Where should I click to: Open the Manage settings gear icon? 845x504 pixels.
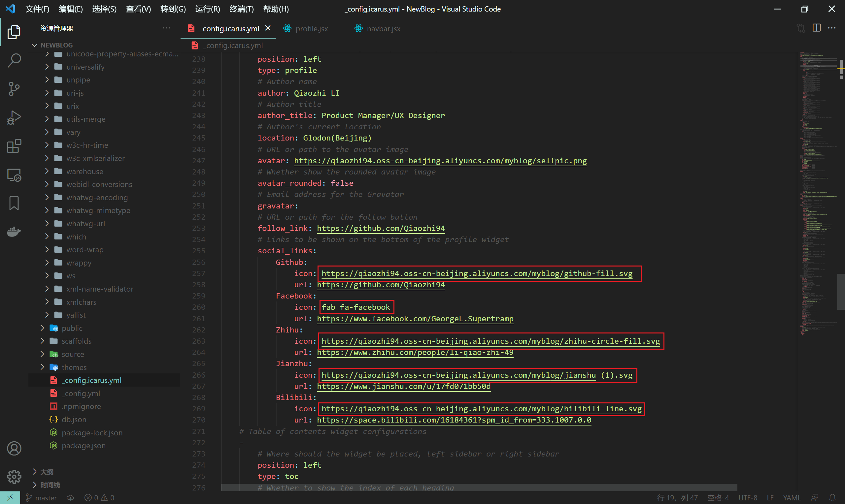pyautogui.click(x=14, y=477)
